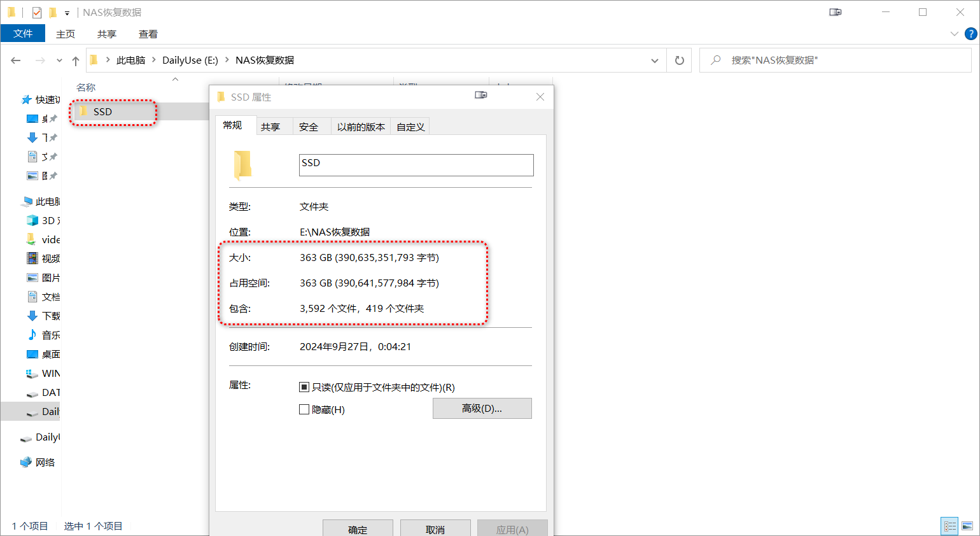980x536 pixels.
Task: Expand the ribbon with chevron
Action: [954, 34]
